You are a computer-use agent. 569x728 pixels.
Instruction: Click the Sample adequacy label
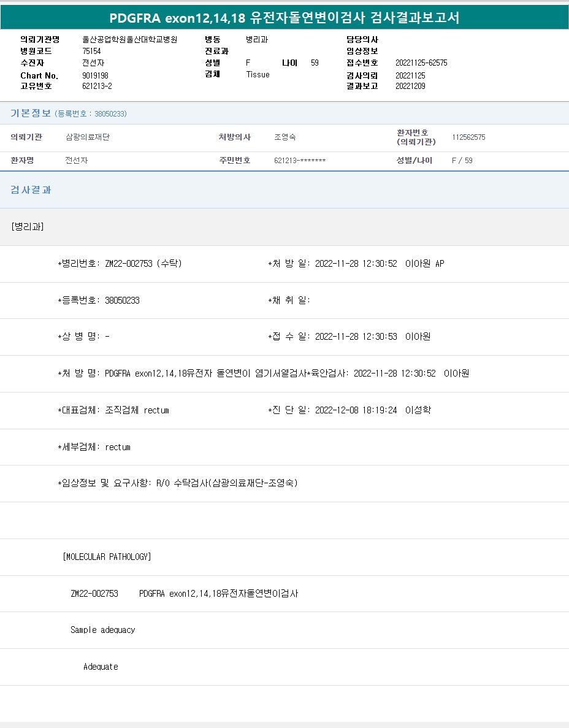[x=102, y=630]
